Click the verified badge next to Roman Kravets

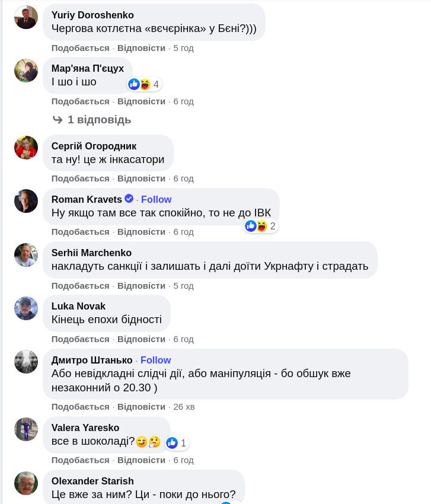coord(129,199)
